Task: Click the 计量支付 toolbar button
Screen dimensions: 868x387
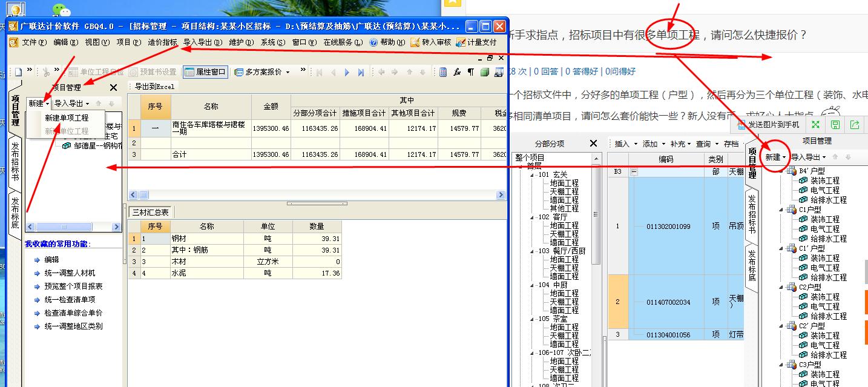Action: tap(476, 42)
